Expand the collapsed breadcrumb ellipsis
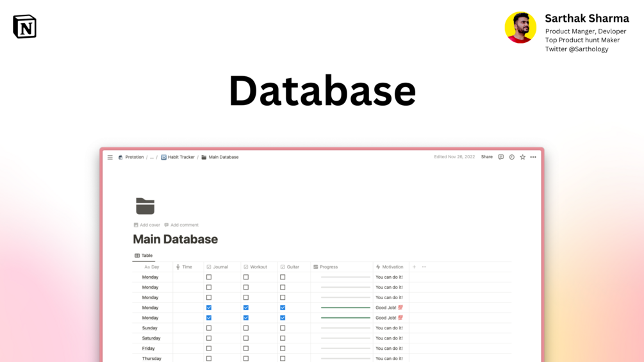Viewport: 644px width, 362px height. 152,157
